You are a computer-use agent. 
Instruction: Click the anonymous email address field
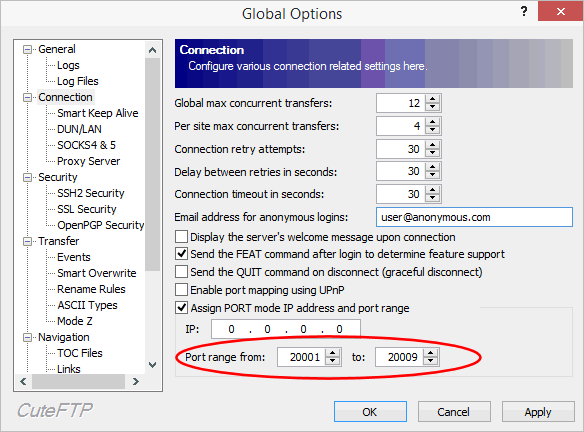(x=474, y=217)
